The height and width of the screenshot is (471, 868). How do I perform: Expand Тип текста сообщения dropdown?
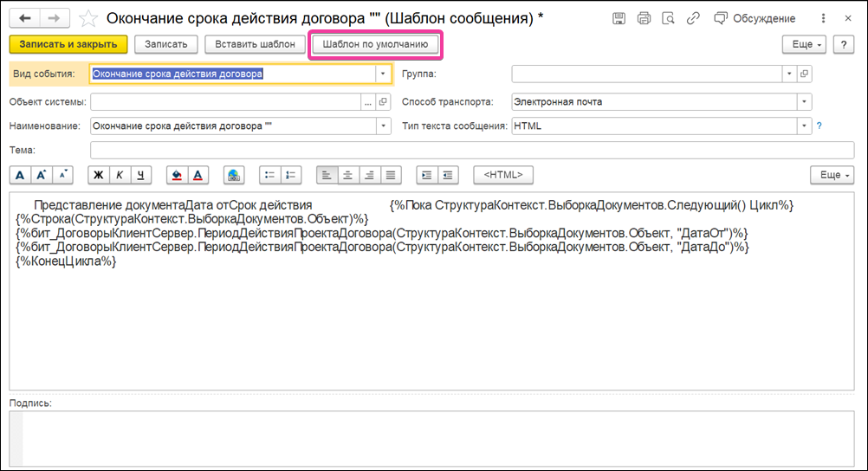click(x=805, y=126)
